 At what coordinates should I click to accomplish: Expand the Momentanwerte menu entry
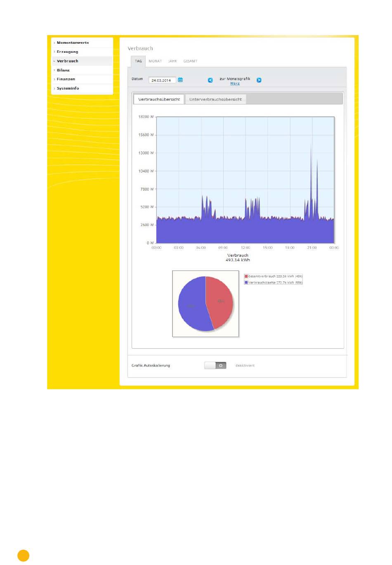click(73, 43)
